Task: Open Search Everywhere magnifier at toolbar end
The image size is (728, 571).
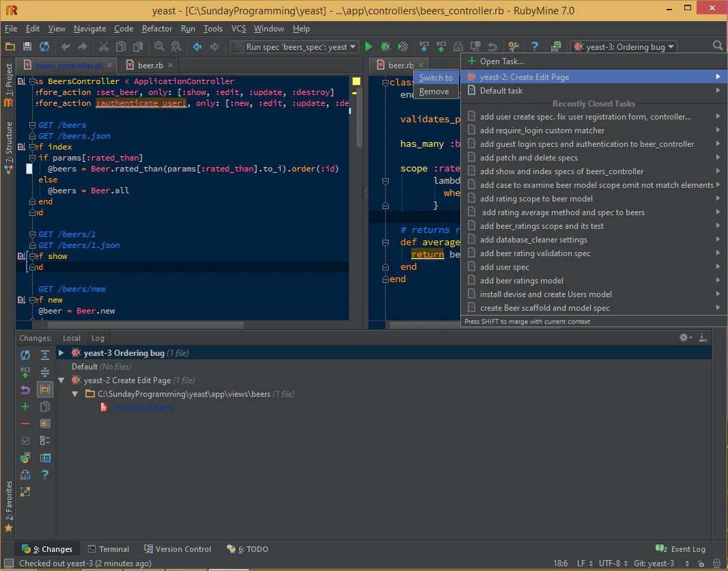Action: (x=718, y=46)
